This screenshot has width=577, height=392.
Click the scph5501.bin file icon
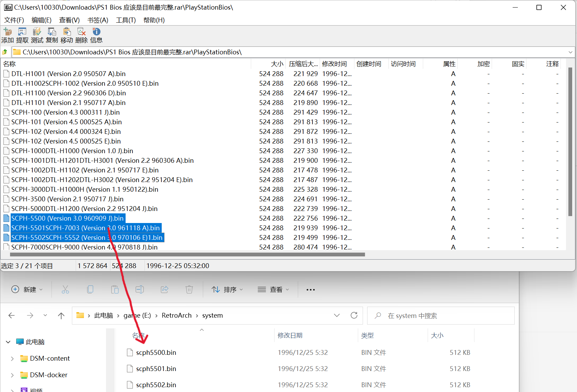[130, 369]
